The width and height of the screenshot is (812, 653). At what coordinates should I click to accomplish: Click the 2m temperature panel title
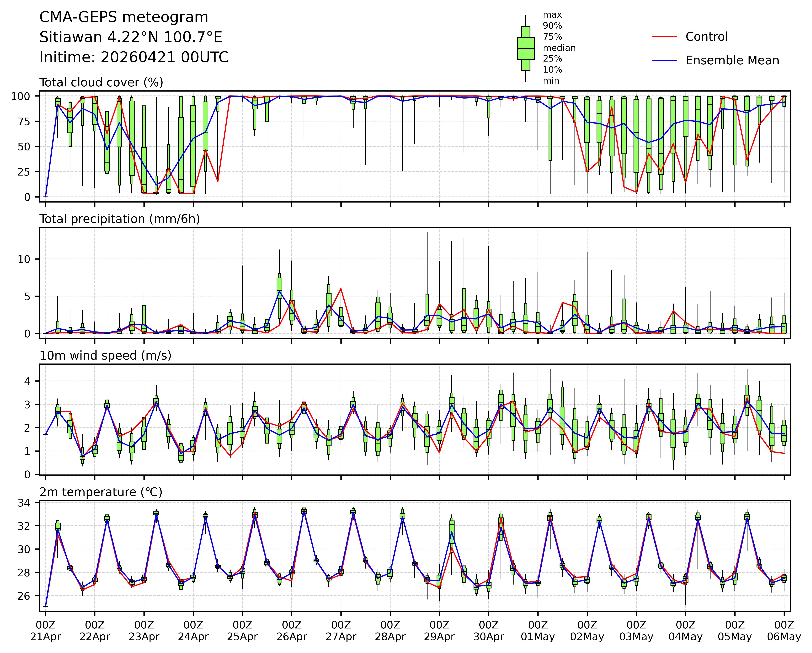click(101, 492)
